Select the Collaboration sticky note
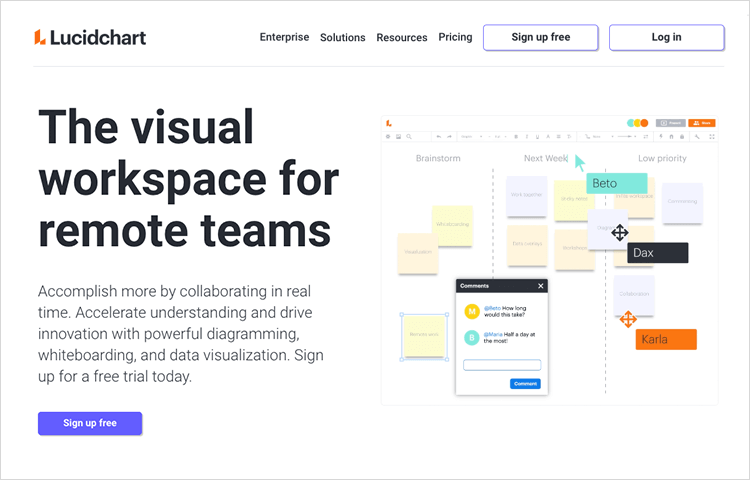 coord(634,295)
